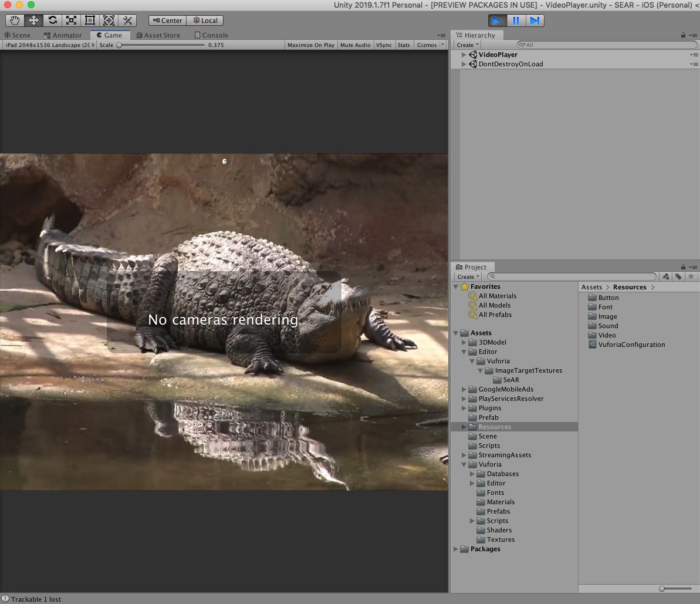The image size is (700, 604).
Task: Expand the VideoPlayer scene in Hierarchy
Action: pos(464,55)
